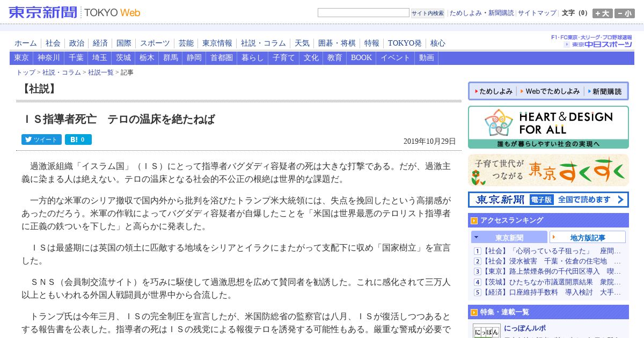Click the にっぽん series thumbnail image
This screenshot has width=644, height=338.
tap(487, 331)
